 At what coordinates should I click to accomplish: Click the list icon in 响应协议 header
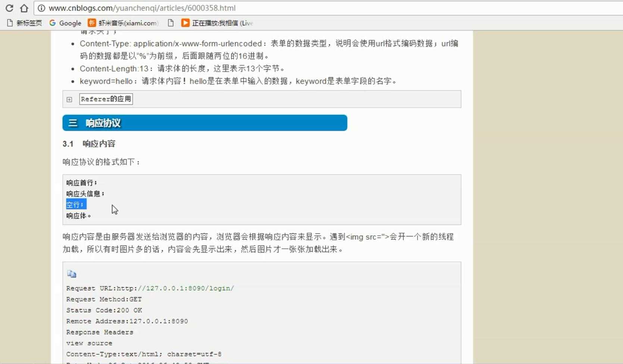coord(73,123)
